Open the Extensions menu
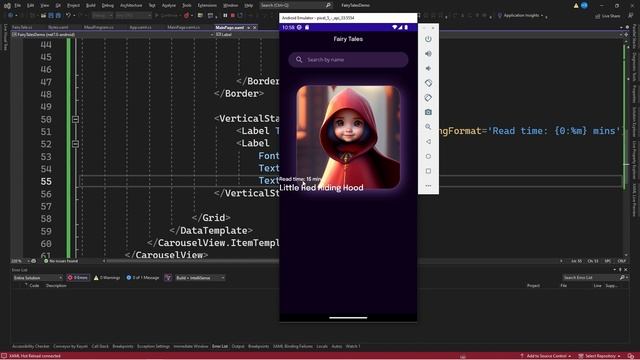This screenshot has width=640, height=360. [207, 5]
